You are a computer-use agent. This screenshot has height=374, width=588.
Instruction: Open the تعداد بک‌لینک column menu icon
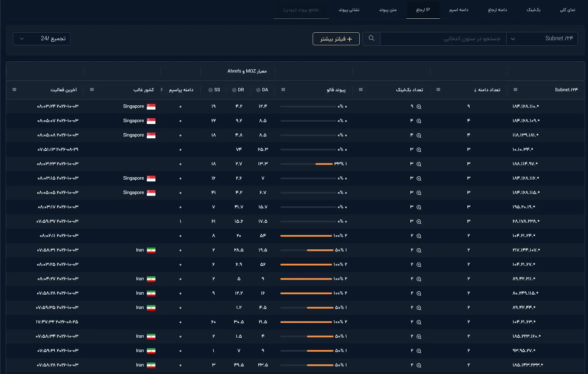361,90
